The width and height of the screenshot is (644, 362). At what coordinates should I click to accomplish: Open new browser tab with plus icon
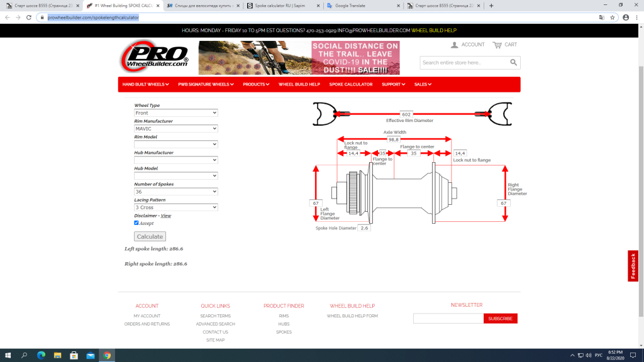click(491, 6)
